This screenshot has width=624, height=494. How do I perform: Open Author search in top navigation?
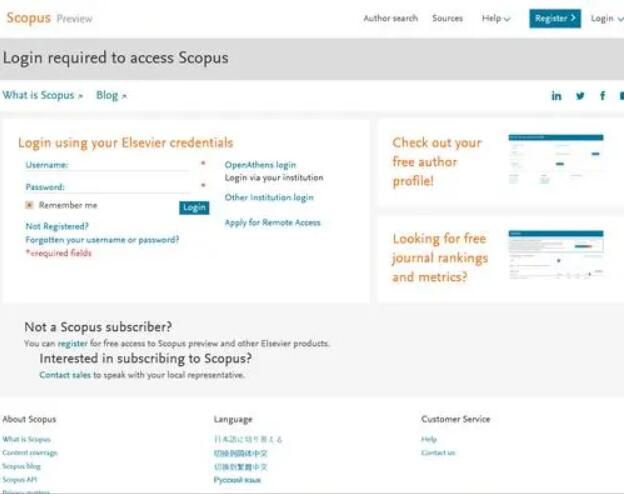point(390,18)
